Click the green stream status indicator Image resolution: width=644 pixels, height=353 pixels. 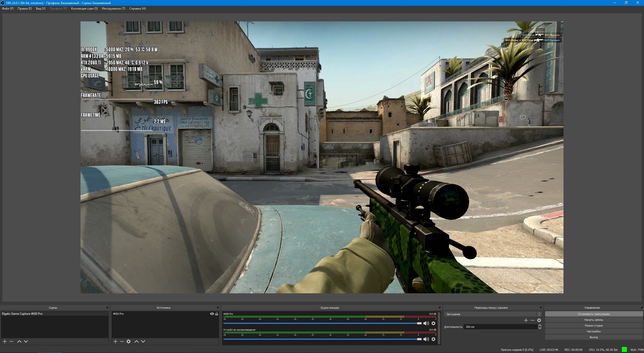[x=624, y=350]
